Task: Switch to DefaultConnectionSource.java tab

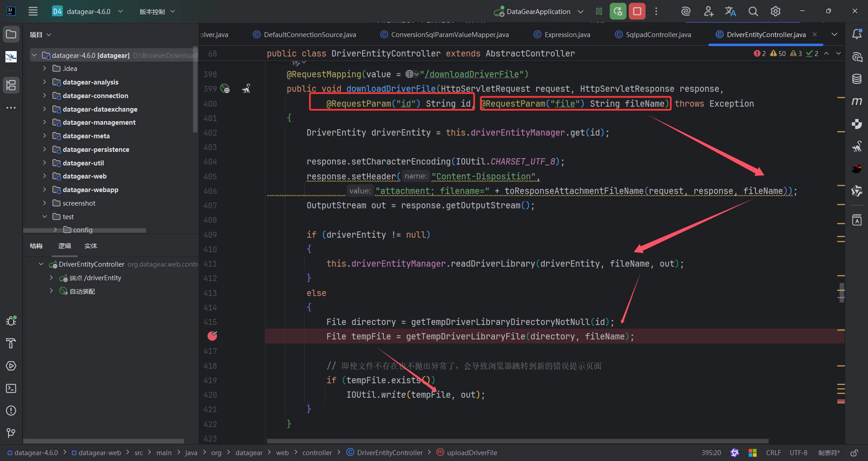Action: [x=305, y=34]
